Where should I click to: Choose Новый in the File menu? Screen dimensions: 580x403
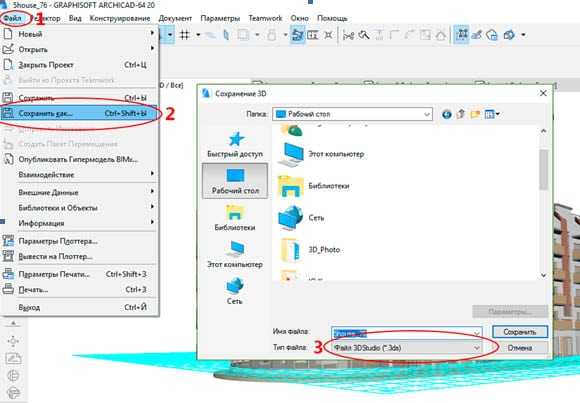point(79,34)
